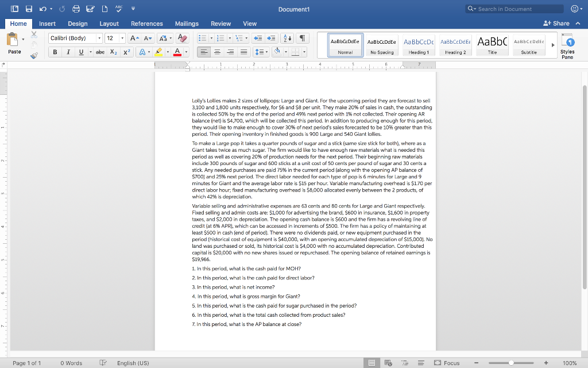The image size is (588, 368).
Task: Toggle bold formatting in the ribbon
Action: click(x=55, y=52)
